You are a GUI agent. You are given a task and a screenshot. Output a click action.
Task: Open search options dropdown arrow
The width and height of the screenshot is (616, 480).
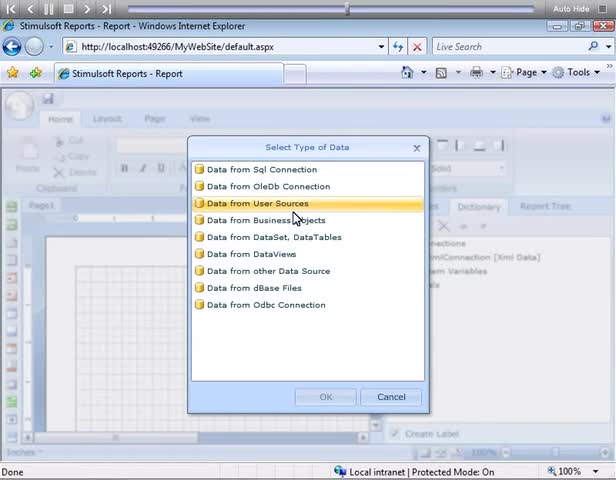[x=608, y=47]
